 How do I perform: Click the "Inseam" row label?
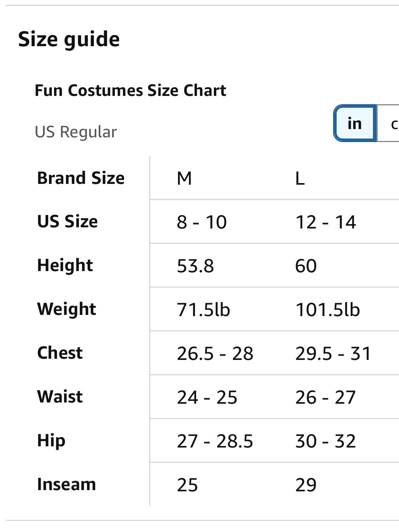click(66, 485)
